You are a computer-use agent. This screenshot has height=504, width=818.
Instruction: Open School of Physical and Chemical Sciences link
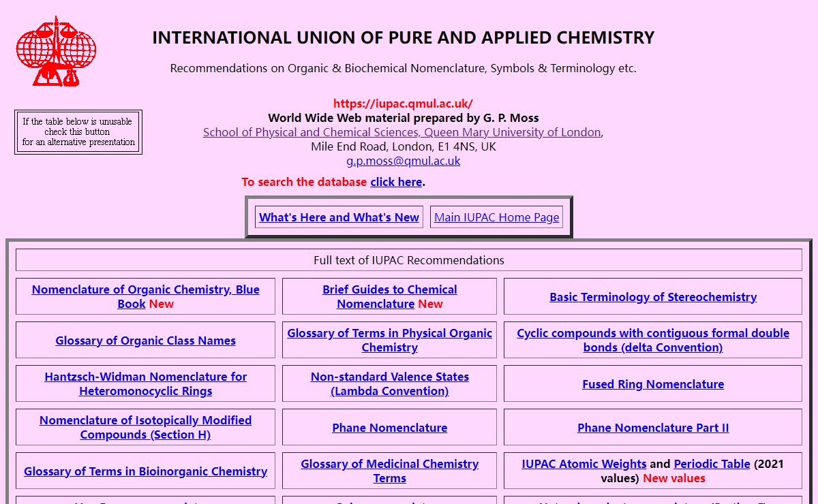pos(402,132)
